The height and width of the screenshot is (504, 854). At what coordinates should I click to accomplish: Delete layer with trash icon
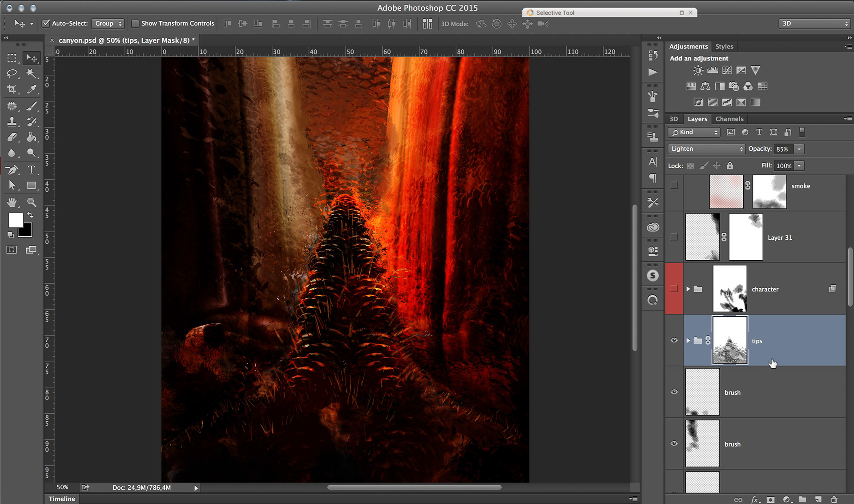[834, 500]
